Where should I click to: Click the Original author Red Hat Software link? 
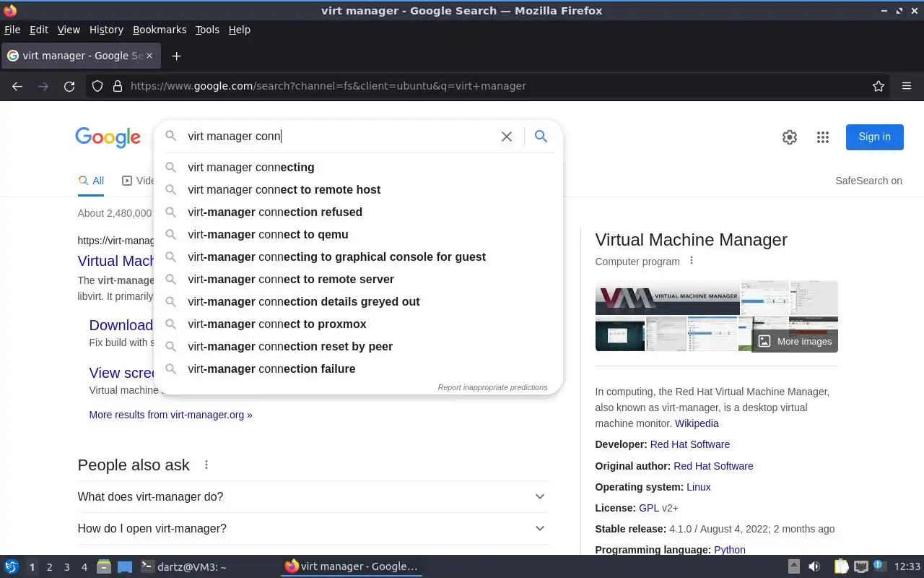[713, 466]
